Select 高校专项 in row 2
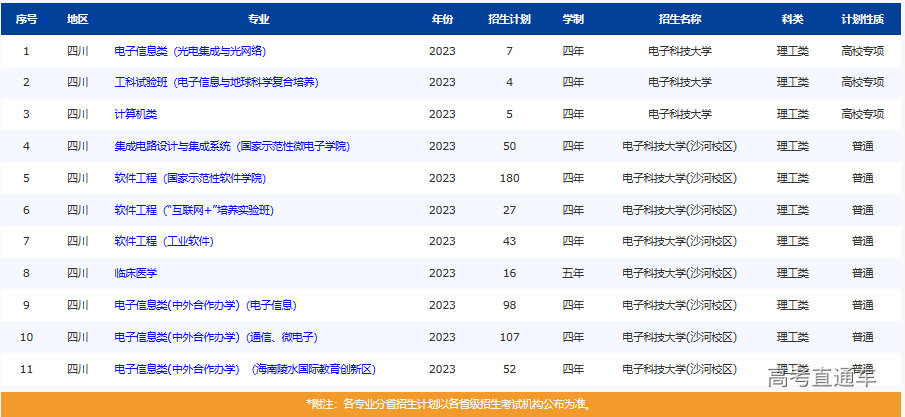 pos(862,83)
